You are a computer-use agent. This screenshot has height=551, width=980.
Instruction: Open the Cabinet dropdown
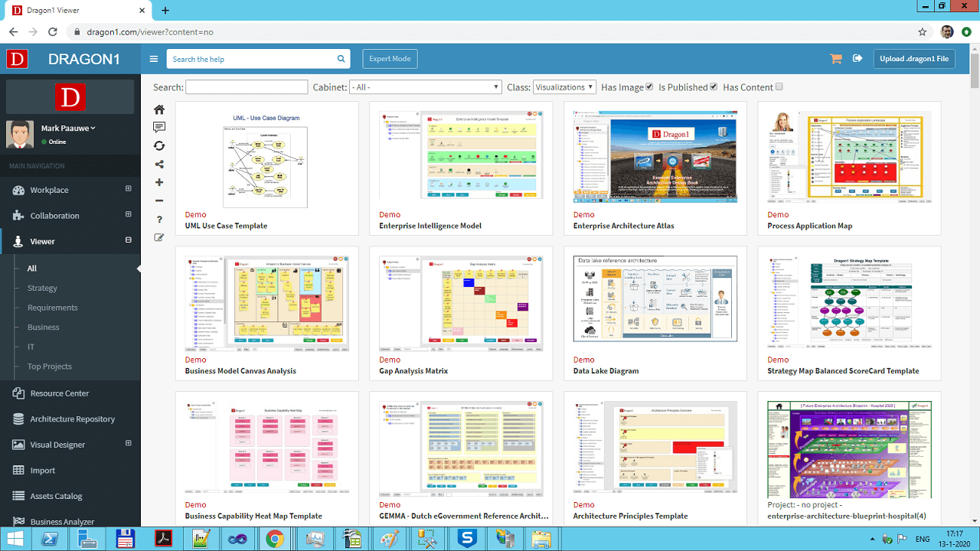[426, 87]
